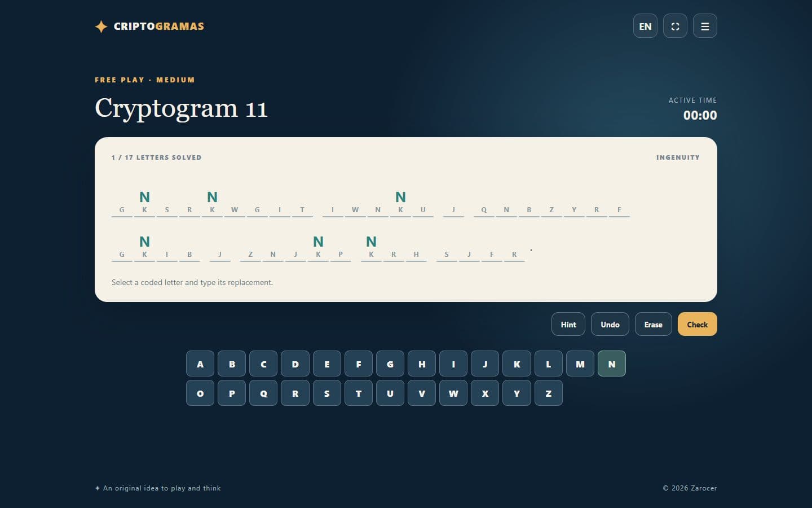Image resolution: width=812 pixels, height=508 pixels.
Task: Erase the selected letter
Action: coord(654,324)
